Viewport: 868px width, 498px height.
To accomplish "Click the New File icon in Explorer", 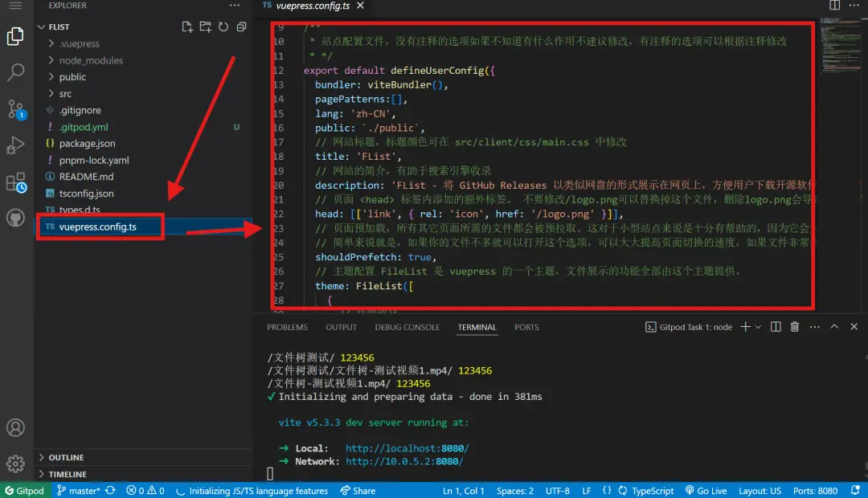I will tap(187, 27).
